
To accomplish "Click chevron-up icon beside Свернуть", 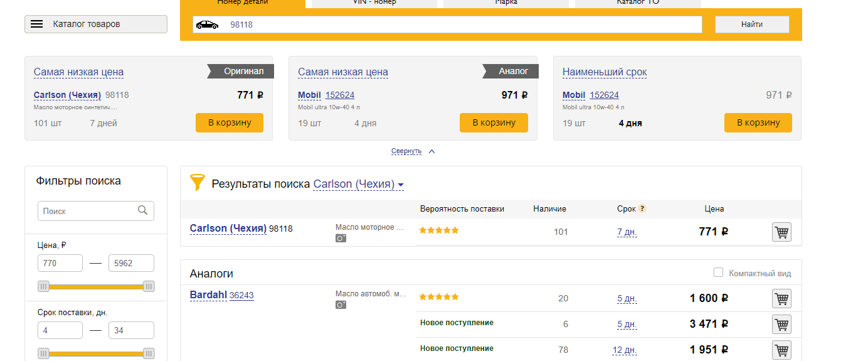I will (431, 151).
